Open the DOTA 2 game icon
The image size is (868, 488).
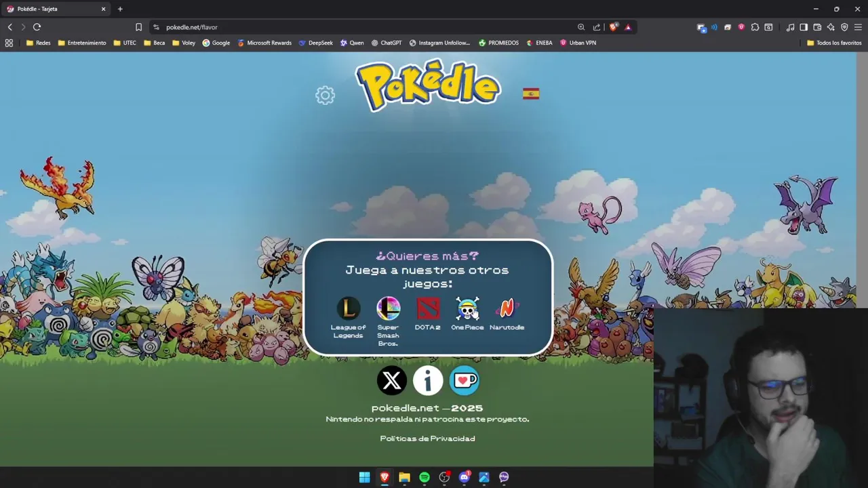click(428, 308)
